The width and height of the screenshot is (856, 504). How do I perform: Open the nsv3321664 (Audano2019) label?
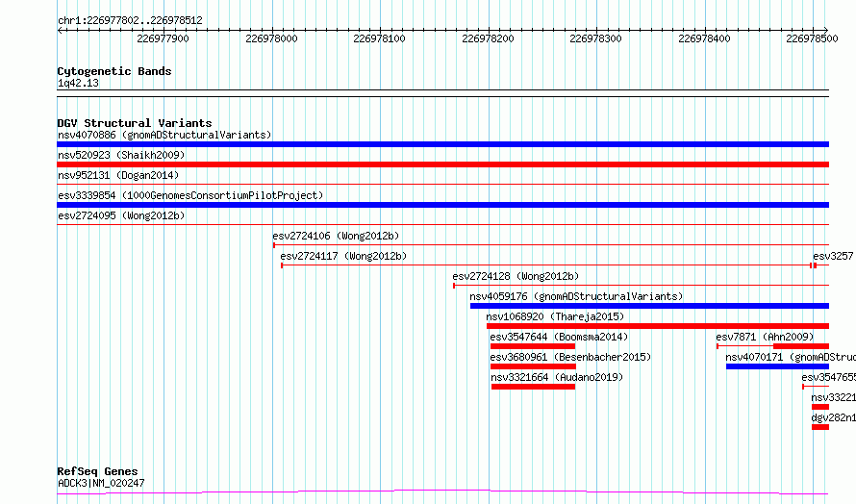point(557,377)
